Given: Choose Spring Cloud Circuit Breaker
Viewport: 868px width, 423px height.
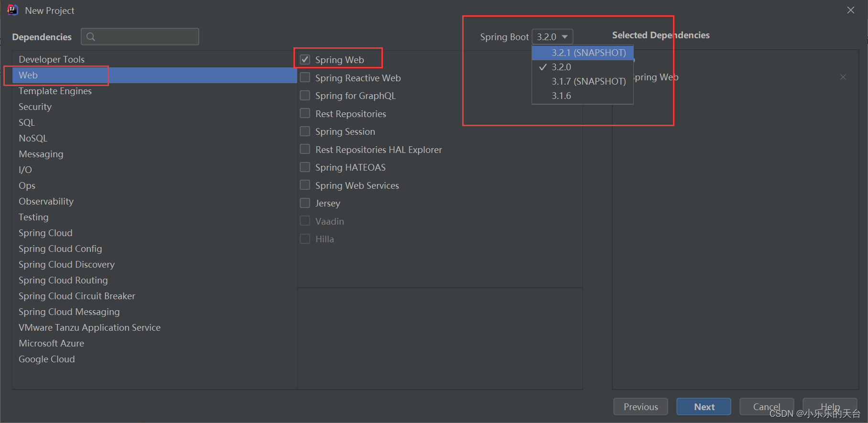Looking at the screenshot, I should coord(154,296).
